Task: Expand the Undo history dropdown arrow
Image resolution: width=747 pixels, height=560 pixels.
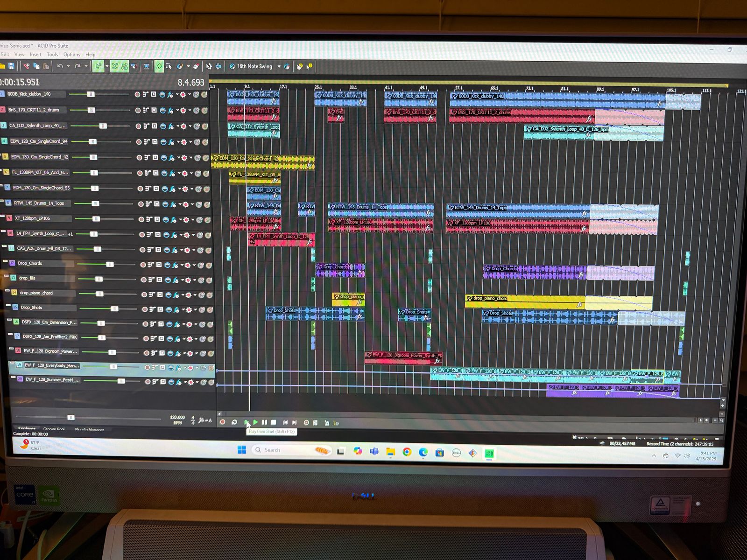Action: [x=68, y=66]
